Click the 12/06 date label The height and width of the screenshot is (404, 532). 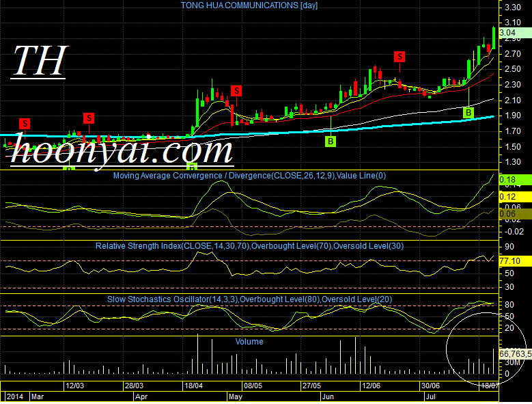click(x=371, y=386)
